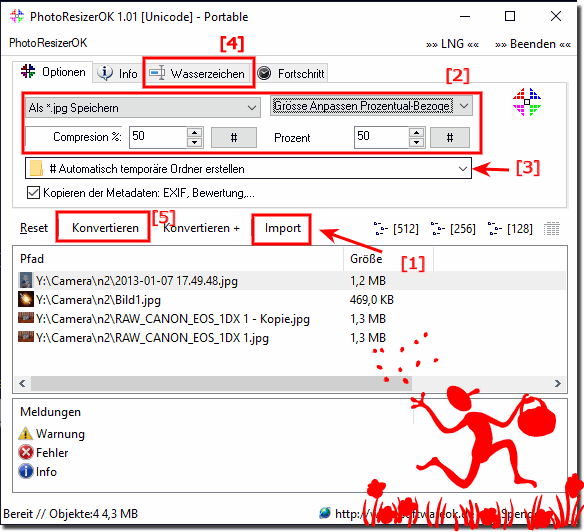
Task: Toggle Kopieren der Metadaten checkbox
Action: [x=34, y=193]
